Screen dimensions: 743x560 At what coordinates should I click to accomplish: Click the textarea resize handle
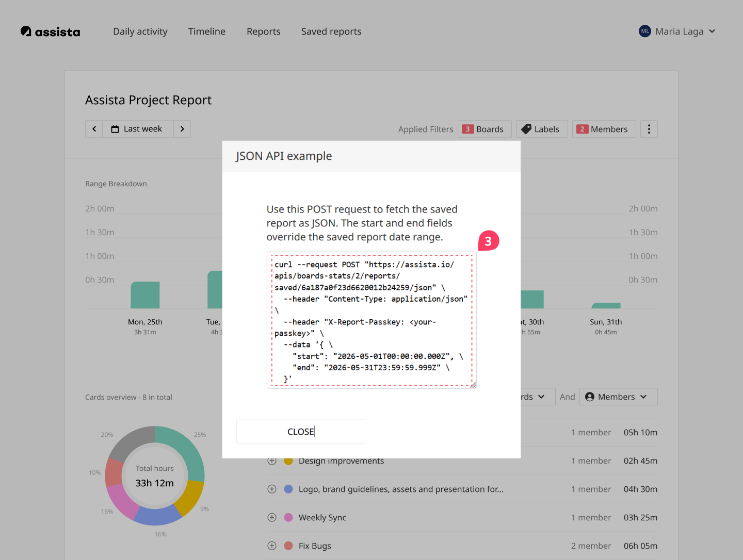tap(473, 385)
